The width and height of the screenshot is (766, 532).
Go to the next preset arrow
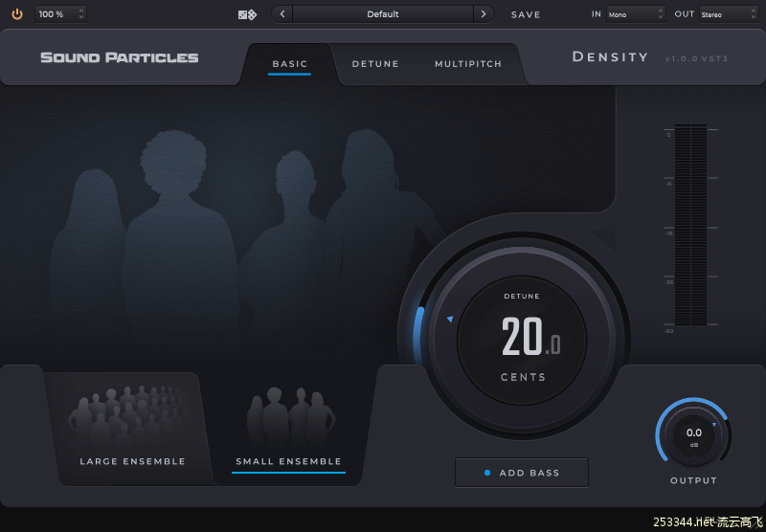click(484, 14)
